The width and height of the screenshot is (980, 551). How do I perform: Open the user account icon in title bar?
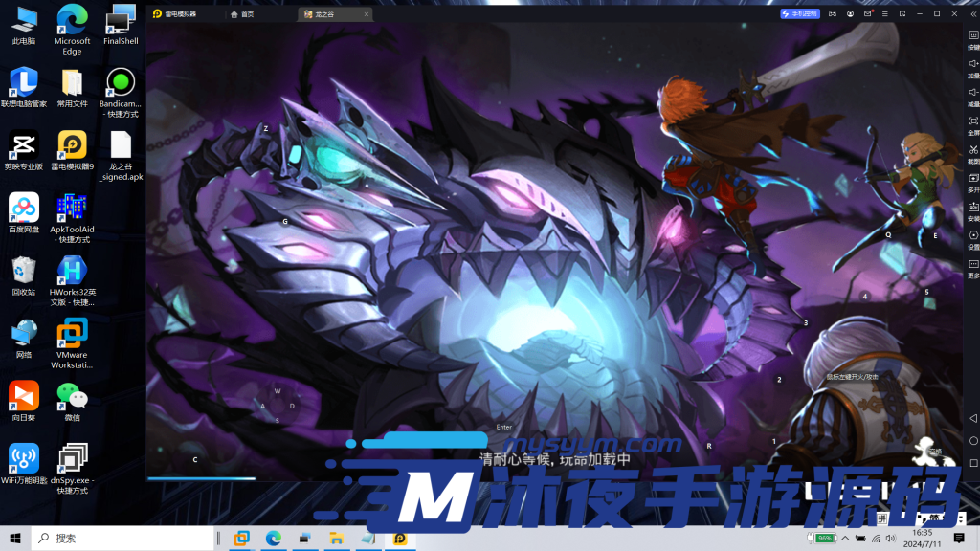[x=850, y=14]
